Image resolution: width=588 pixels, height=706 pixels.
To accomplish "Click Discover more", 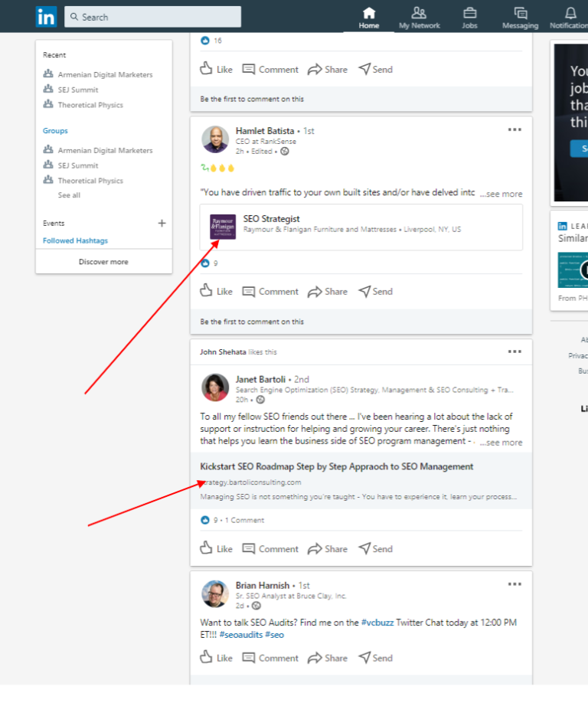I will click(x=103, y=262).
